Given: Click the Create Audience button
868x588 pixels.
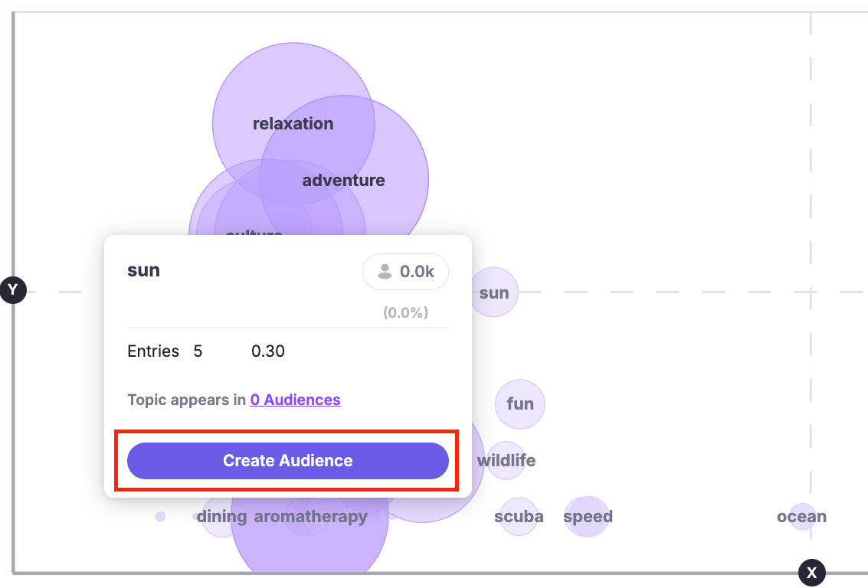Looking at the screenshot, I should (287, 461).
